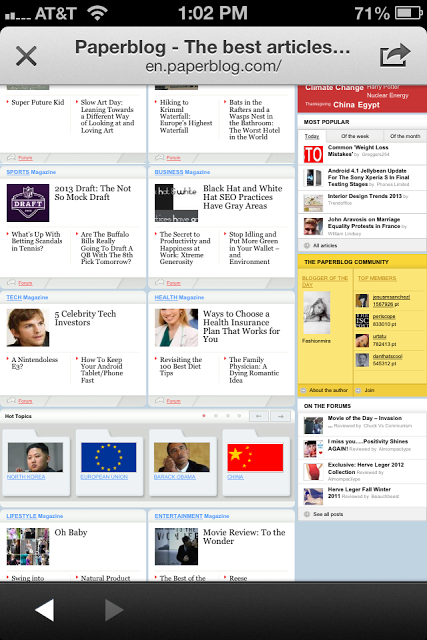Click the NFL Draft logo thumbnail
Image resolution: width=427 pixels, height=640 pixels.
pyautogui.click(x=28, y=203)
